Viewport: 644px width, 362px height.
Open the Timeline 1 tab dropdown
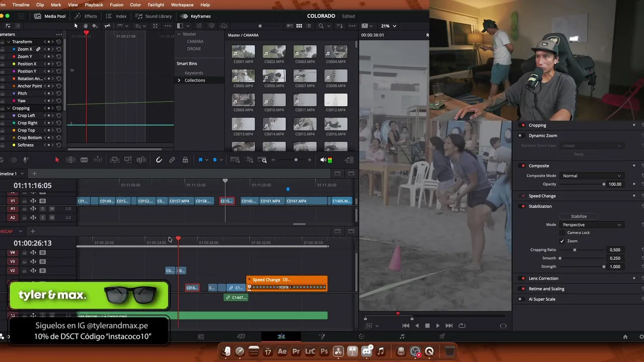point(22,173)
